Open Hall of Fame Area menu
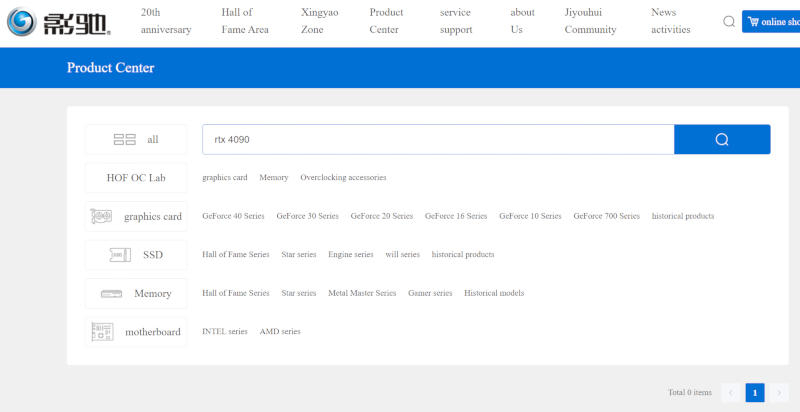Screen dimensions: 800x412 245,21
